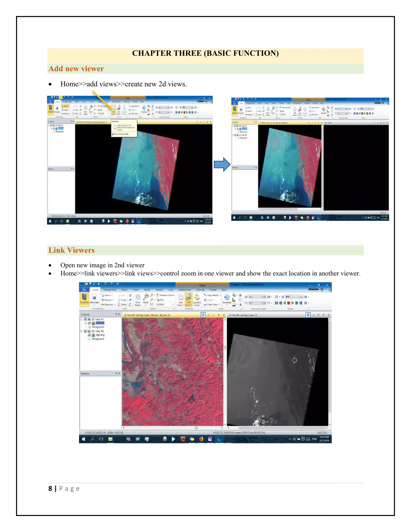Click taskbar search icon in Link Viewers screenshot
This screenshot has width=411, height=532.
point(92,439)
